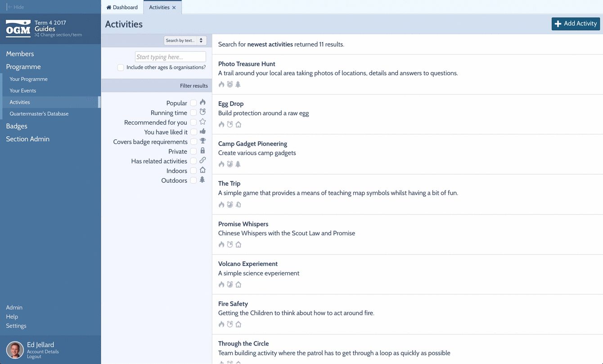Screen dimensions: 603x364
Task: Click the alarm clock icon beside Running time
Action: [202, 112]
